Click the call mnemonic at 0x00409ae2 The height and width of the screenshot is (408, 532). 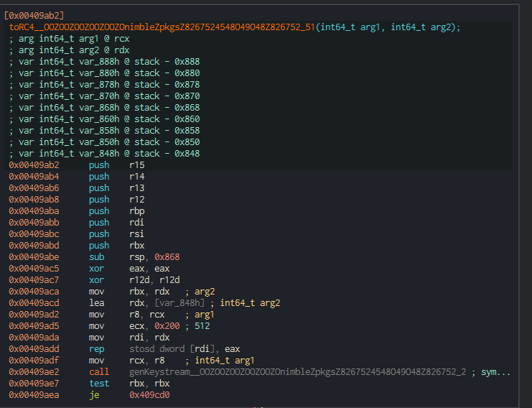pos(99,372)
